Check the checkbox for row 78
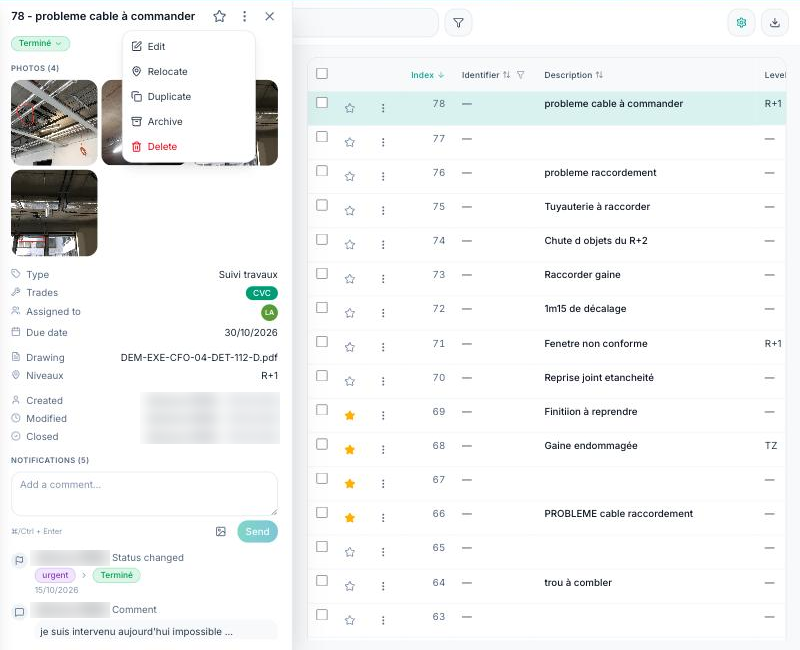Screen dimensions: 800x650 [322, 103]
